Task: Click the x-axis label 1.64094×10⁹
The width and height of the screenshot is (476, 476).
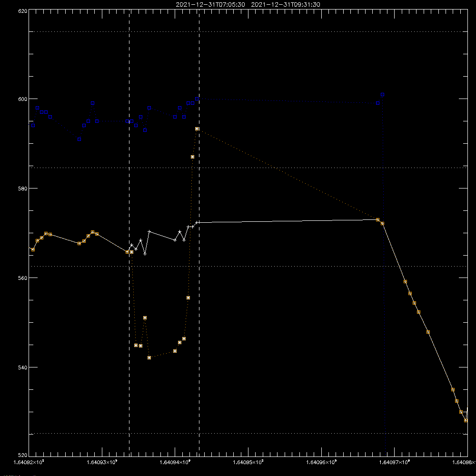Action: pos(175,462)
